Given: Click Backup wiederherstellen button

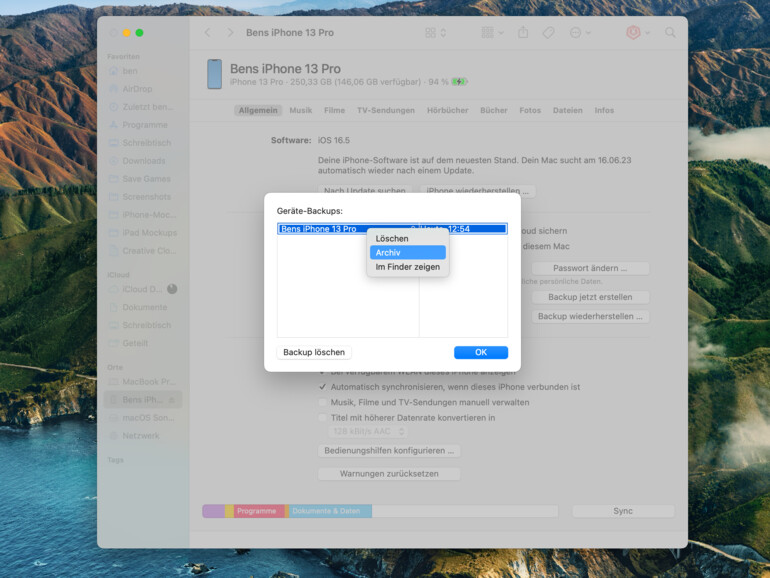Looking at the screenshot, I should pyautogui.click(x=590, y=316).
